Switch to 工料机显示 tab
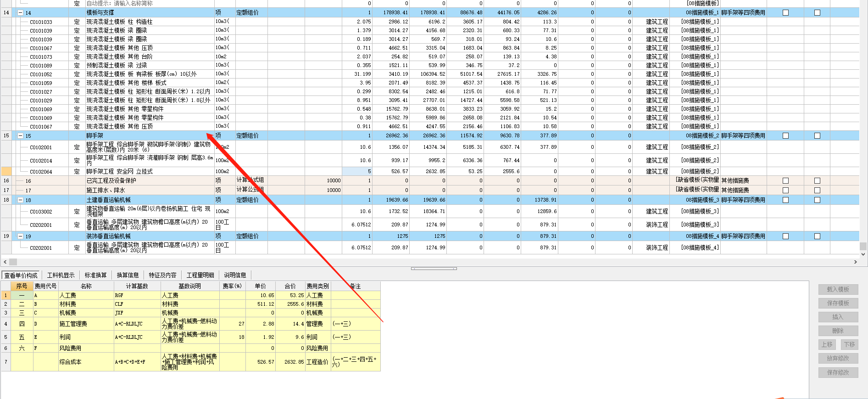This screenshot has width=868, height=399. click(x=61, y=275)
